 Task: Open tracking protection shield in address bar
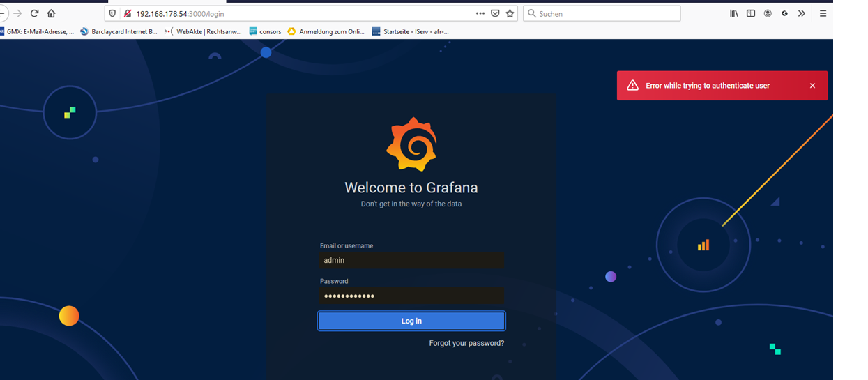click(x=113, y=14)
